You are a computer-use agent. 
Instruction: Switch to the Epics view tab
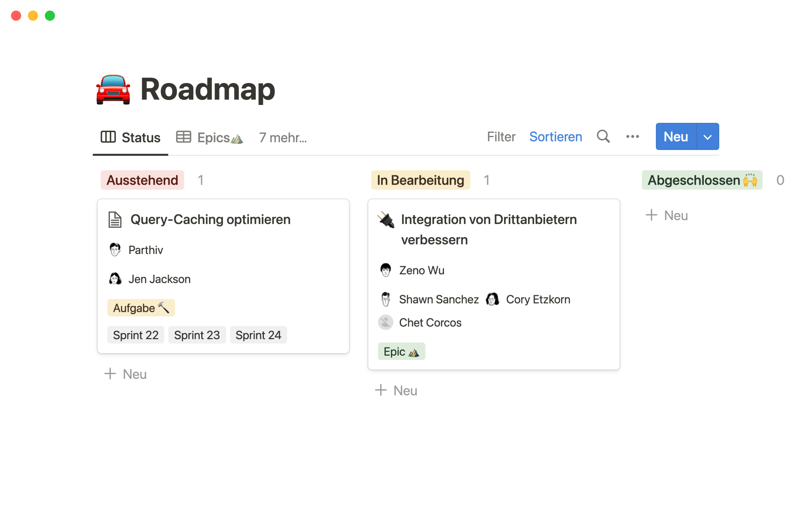210,138
